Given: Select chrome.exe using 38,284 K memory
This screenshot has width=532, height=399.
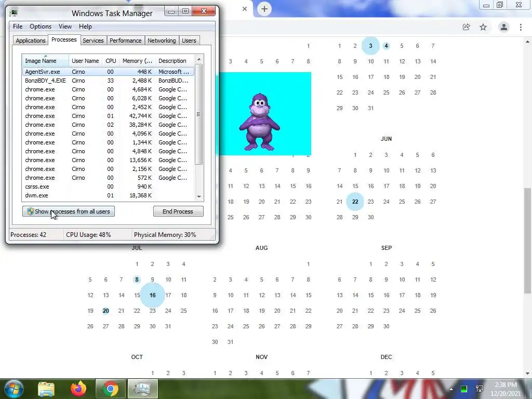Looking at the screenshot, I should (108, 125).
